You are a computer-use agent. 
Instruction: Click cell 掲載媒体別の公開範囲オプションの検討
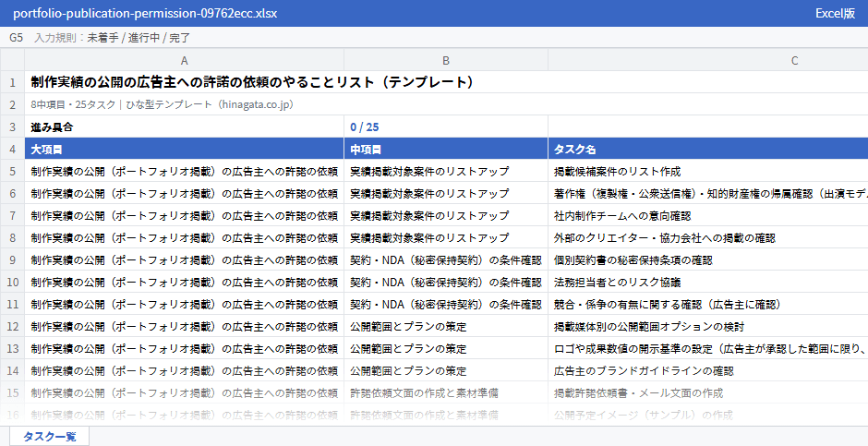pos(708,327)
